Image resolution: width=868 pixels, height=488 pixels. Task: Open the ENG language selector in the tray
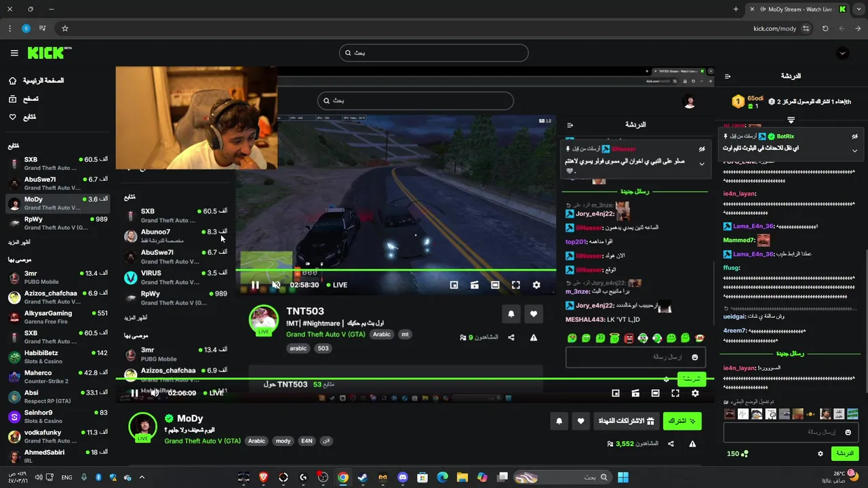pyautogui.click(x=66, y=477)
